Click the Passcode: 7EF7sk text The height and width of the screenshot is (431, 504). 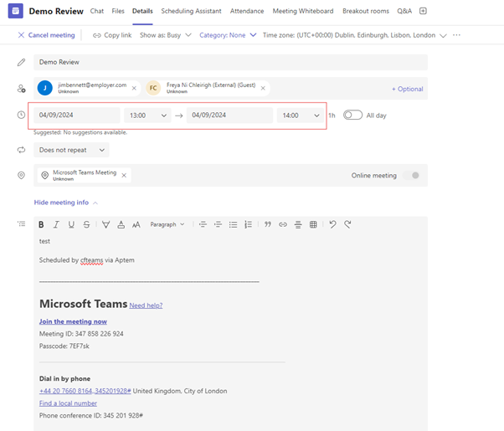(x=64, y=346)
